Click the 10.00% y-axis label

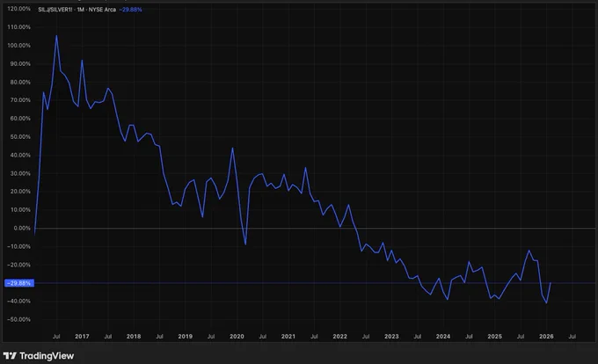pyautogui.click(x=20, y=209)
